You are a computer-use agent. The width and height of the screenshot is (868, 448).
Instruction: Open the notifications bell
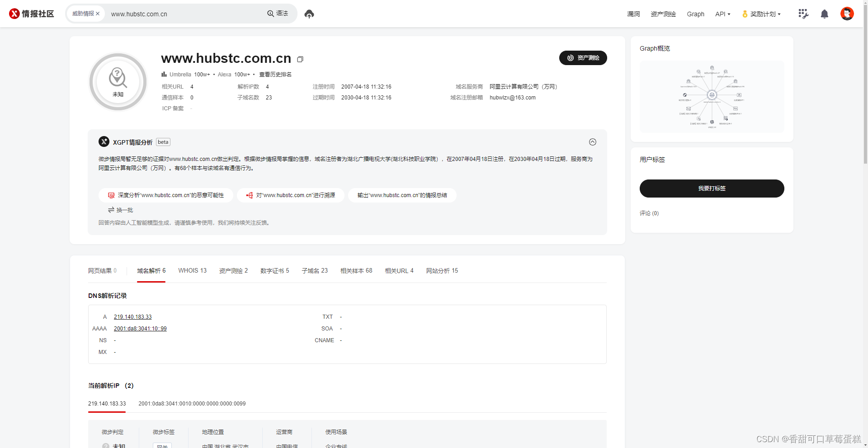(x=824, y=14)
